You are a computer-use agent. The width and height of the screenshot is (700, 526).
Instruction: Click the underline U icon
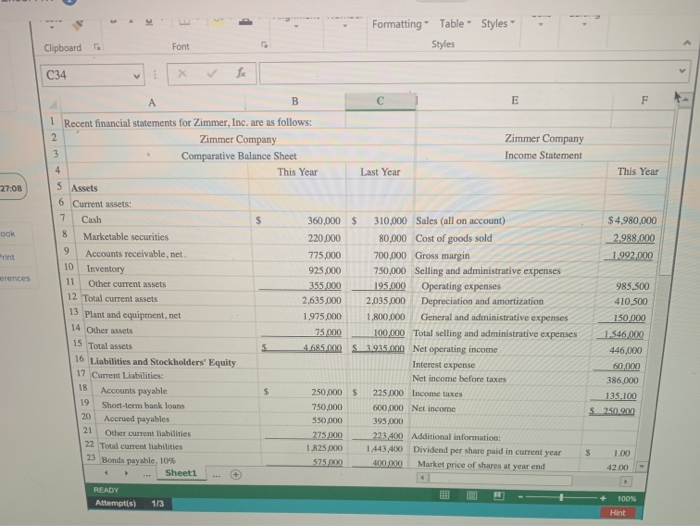coord(149,21)
